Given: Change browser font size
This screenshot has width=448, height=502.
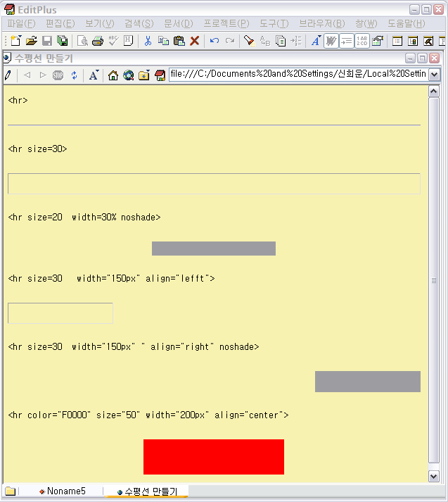Looking at the screenshot, I should tap(94, 75).
